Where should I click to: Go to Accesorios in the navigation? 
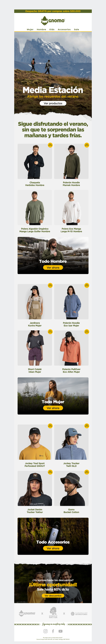pyautogui.click(x=64, y=30)
